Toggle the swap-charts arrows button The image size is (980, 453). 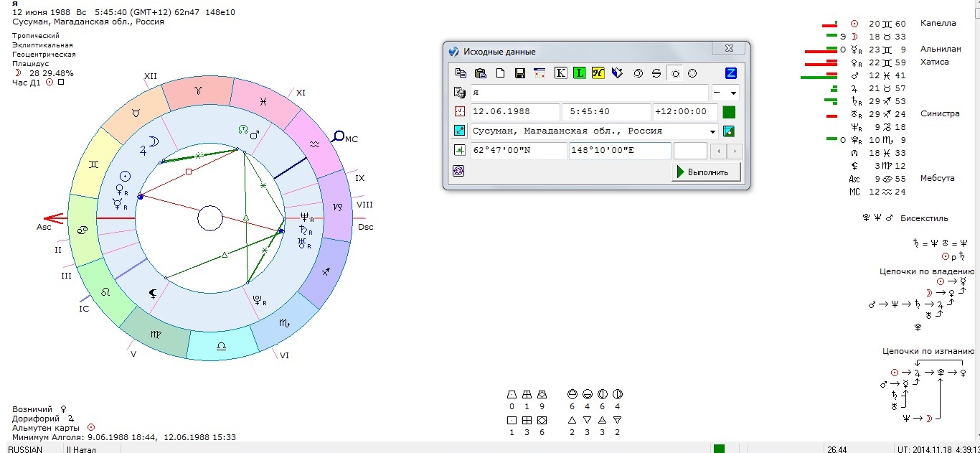coord(655,73)
